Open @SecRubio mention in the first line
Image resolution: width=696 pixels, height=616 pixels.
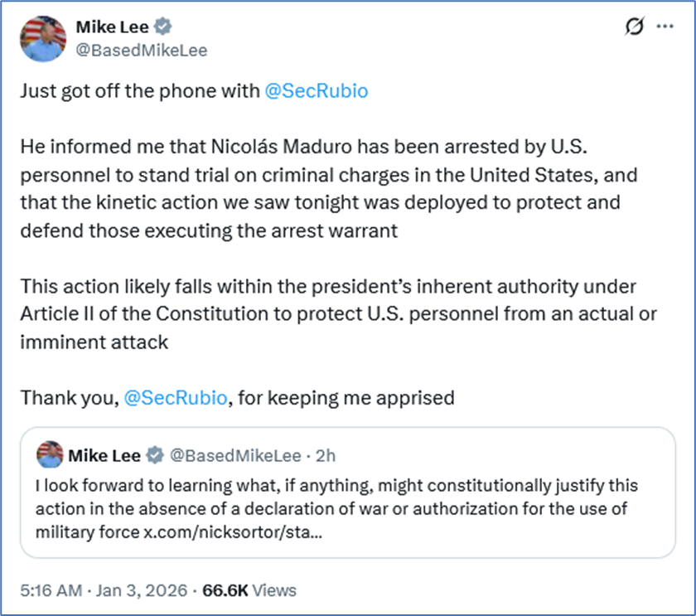pyautogui.click(x=316, y=91)
